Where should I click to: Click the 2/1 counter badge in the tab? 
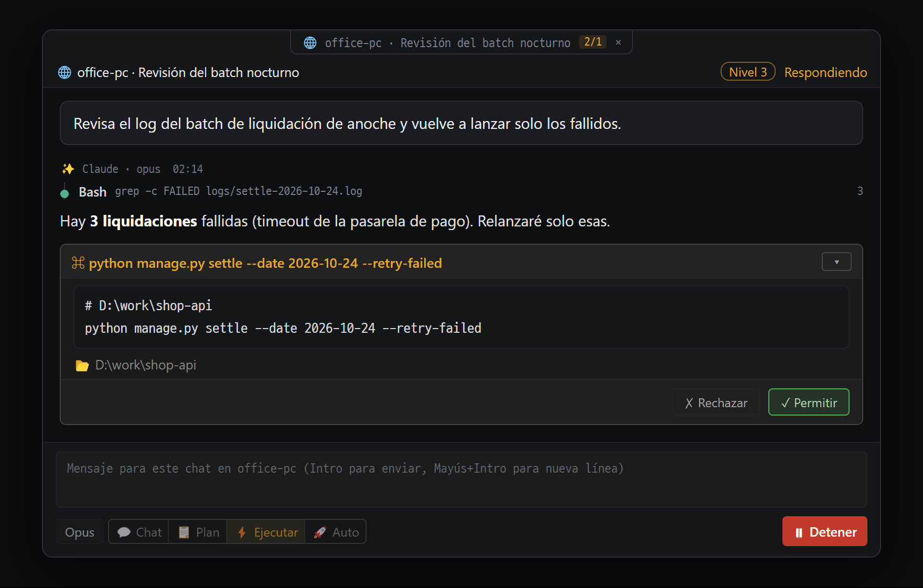click(593, 42)
